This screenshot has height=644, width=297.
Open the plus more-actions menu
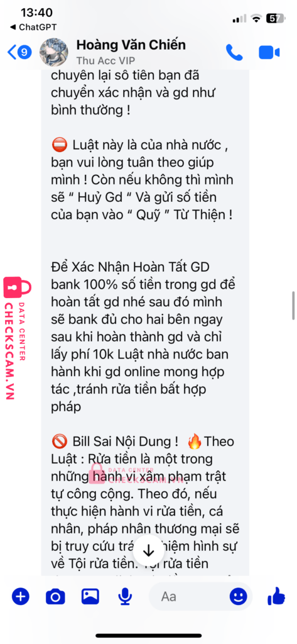pos(20,596)
